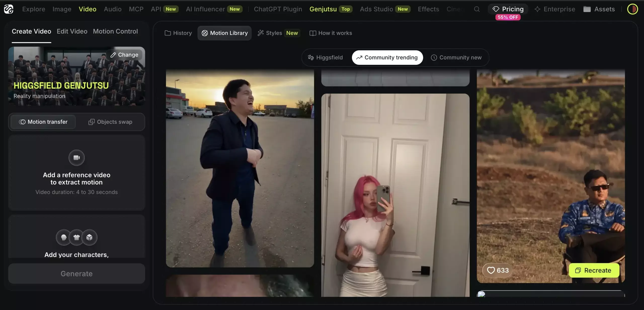Image resolution: width=644 pixels, height=310 pixels.
Task: Select Objects swap mode
Action: 110,122
